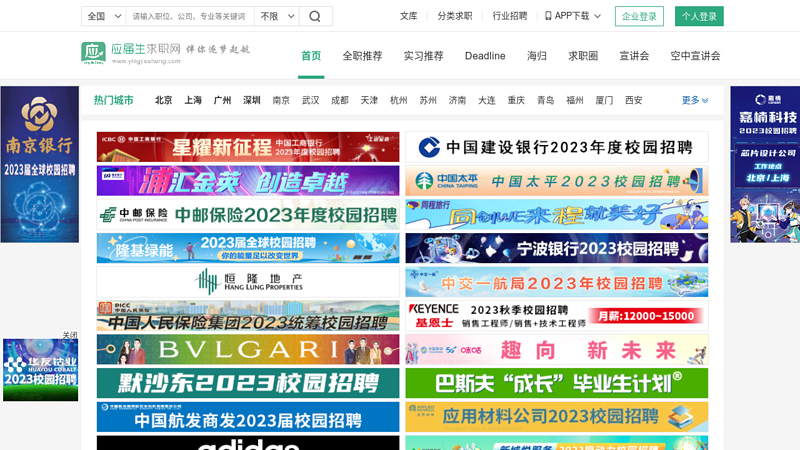The width and height of the screenshot is (800, 450).
Task: Open the 浦汇金英 创造卓越 banner
Action: point(248,181)
